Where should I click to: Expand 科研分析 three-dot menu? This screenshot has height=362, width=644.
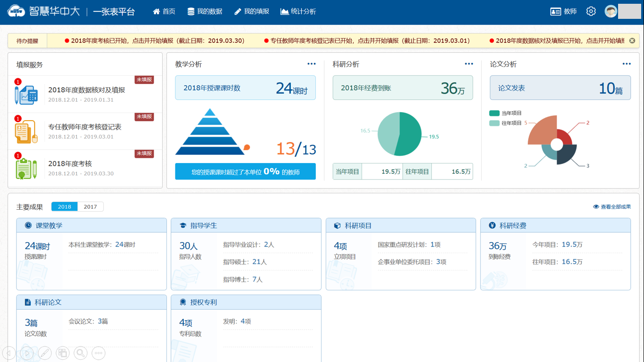(x=469, y=64)
